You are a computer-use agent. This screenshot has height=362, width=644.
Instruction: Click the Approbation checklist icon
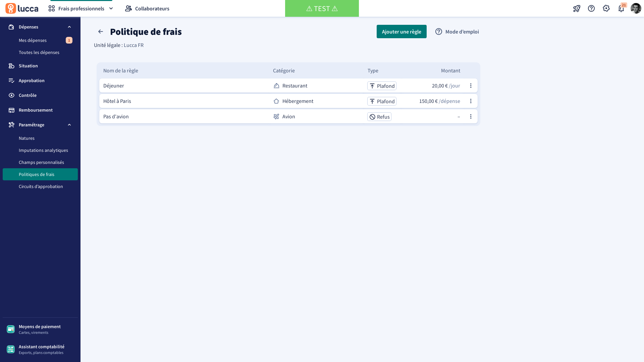(x=11, y=80)
